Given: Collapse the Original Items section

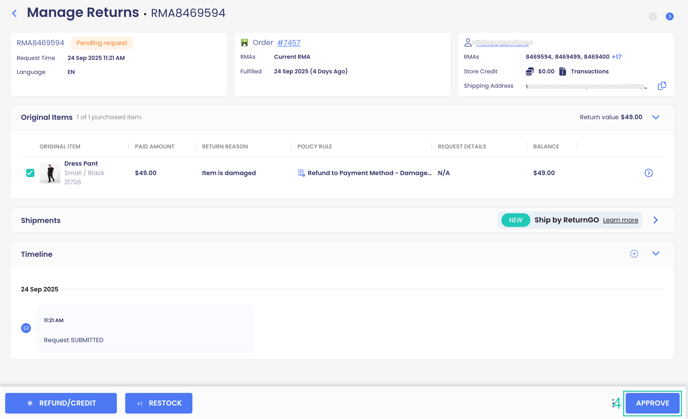Looking at the screenshot, I should [x=656, y=117].
